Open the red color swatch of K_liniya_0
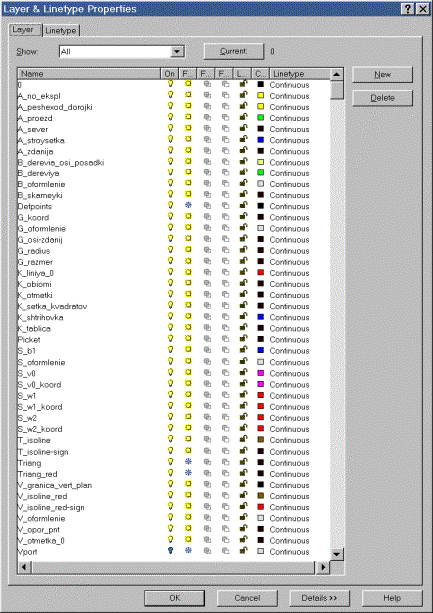Screen dimensions: 433x613 (261, 272)
